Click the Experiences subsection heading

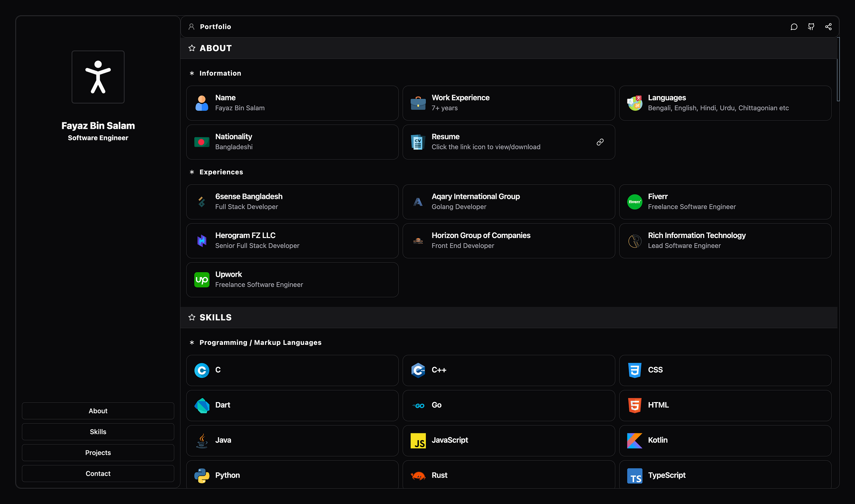point(221,172)
